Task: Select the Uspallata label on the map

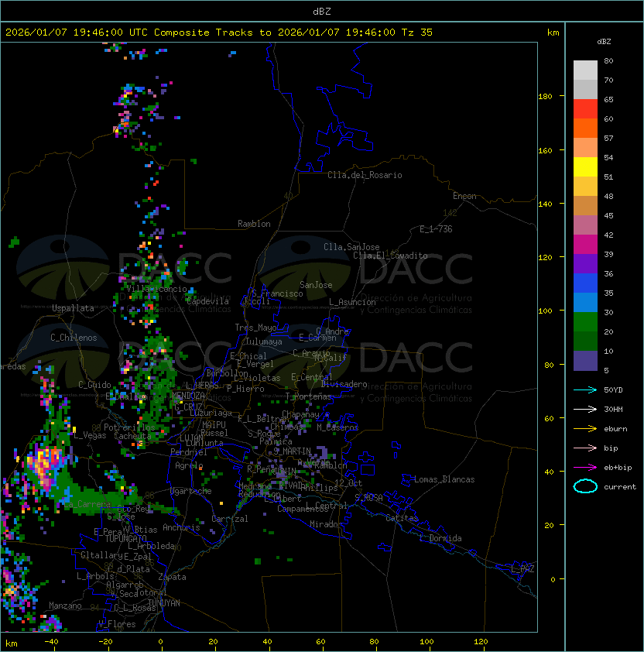Action: (73, 308)
